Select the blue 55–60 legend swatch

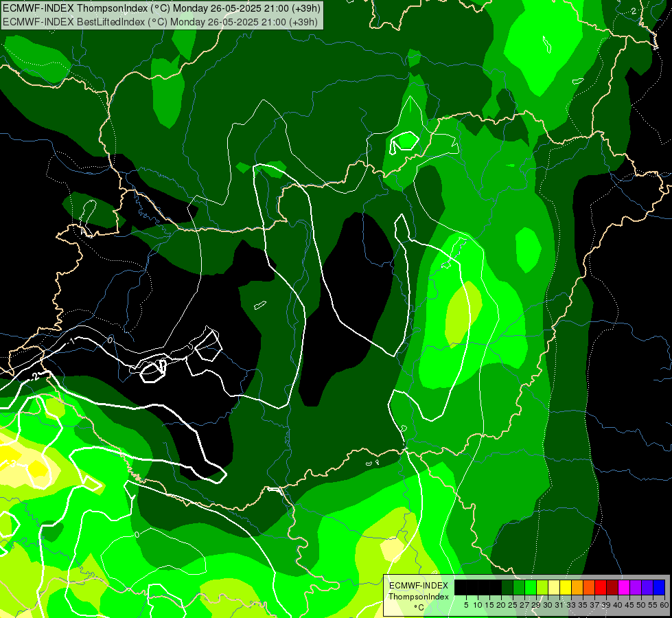pyautogui.click(x=659, y=588)
